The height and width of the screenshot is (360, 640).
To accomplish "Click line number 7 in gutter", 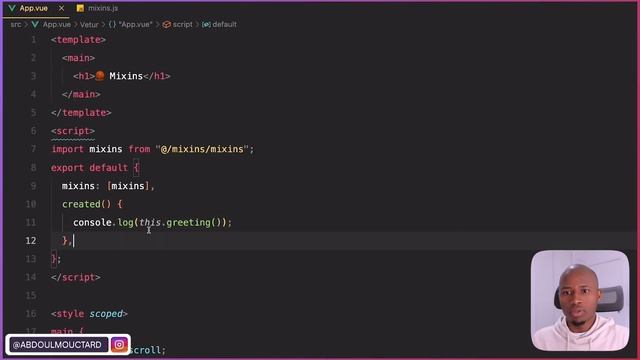I will (x=33, y=149).
